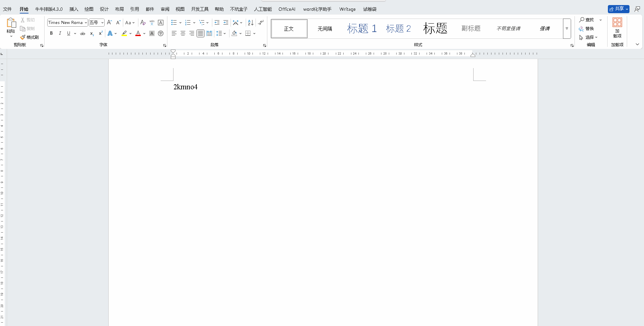This screenshot has width=644, height=326.
Task: Switch to the 布局 (Layout) tab
Action: coord(119,9)
